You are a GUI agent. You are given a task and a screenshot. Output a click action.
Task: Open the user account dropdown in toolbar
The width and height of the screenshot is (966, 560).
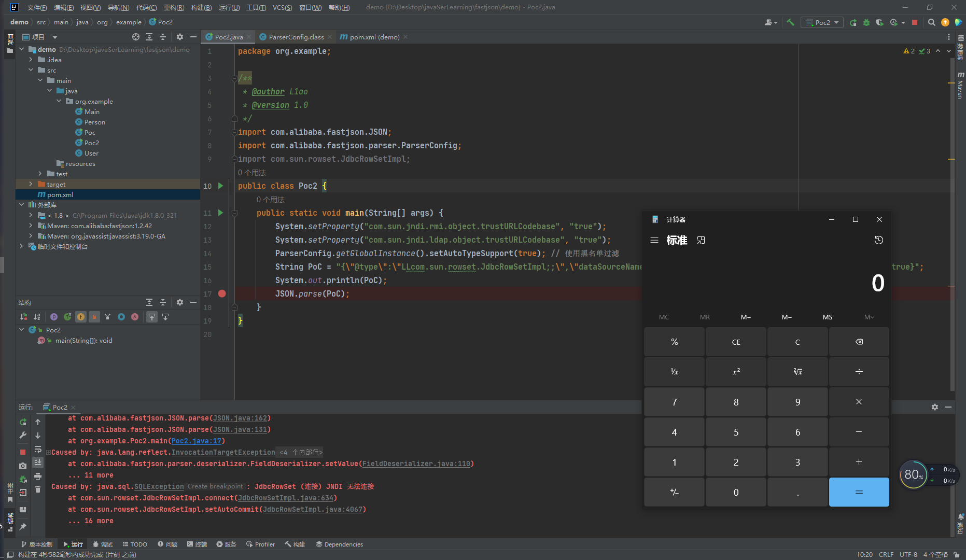coord(771,22)
